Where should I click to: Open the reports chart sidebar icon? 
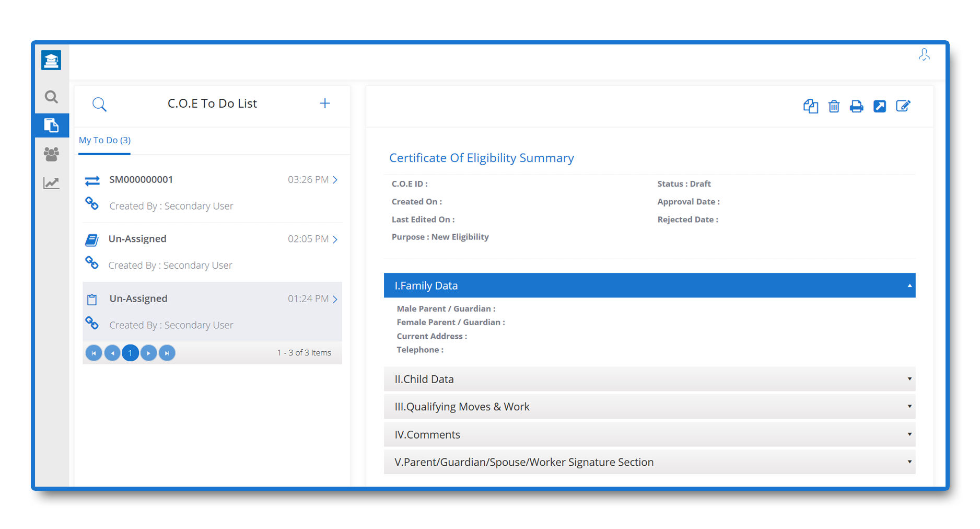point(51,183)
